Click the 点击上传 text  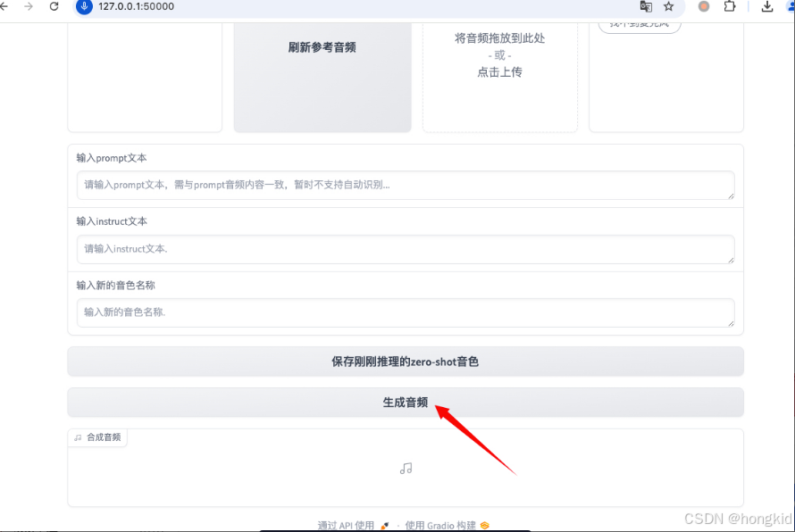[x=499, y=72]
